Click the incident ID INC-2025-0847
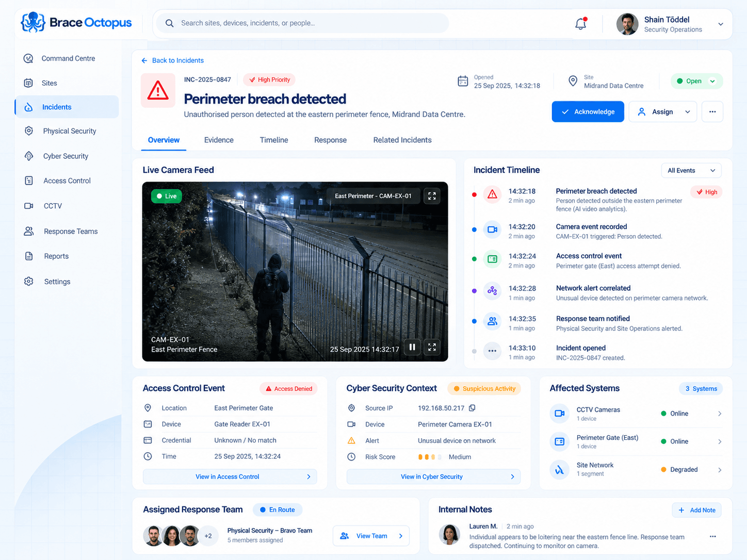 click(207, 80)
